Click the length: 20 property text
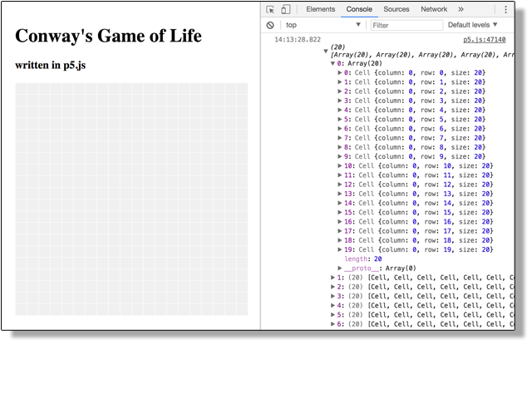The image size is (532, 399). (363, 259)
